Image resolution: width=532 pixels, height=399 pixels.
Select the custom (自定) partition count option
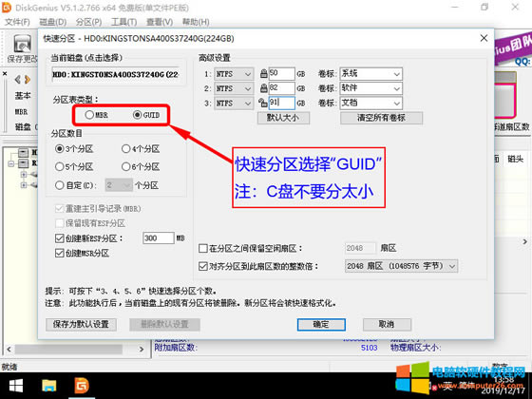tap(76, 185)
